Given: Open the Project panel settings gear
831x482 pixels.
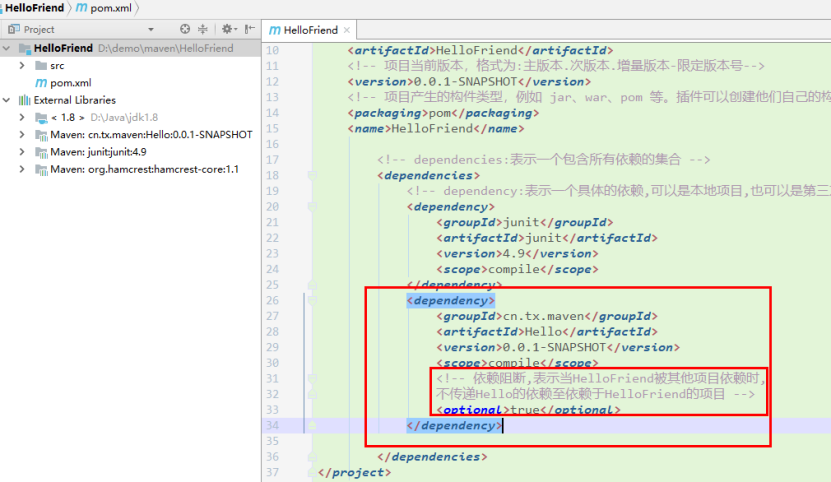Looking at the screenshot, I should click(x=226, y=30).
